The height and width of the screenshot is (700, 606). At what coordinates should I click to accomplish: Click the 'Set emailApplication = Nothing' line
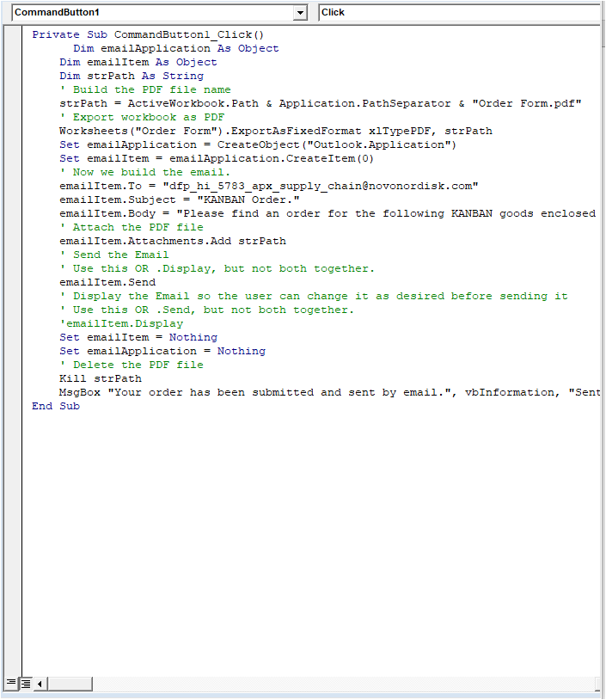[162, 352]
